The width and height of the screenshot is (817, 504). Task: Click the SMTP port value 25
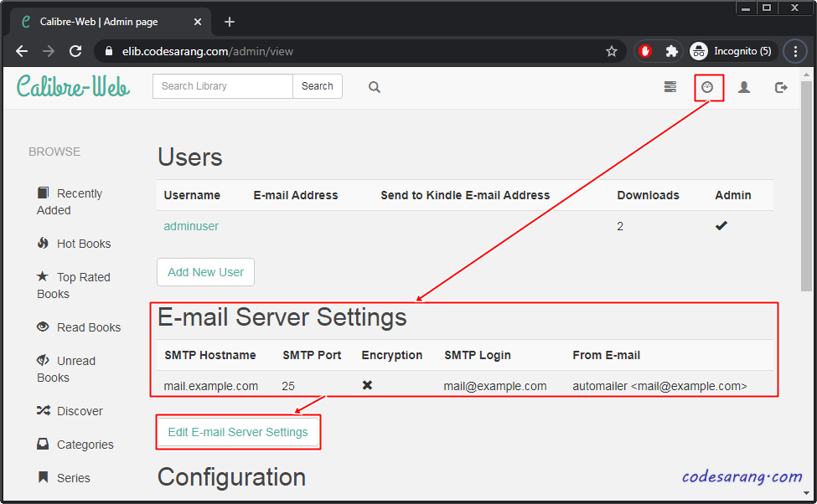coord(288,386)
